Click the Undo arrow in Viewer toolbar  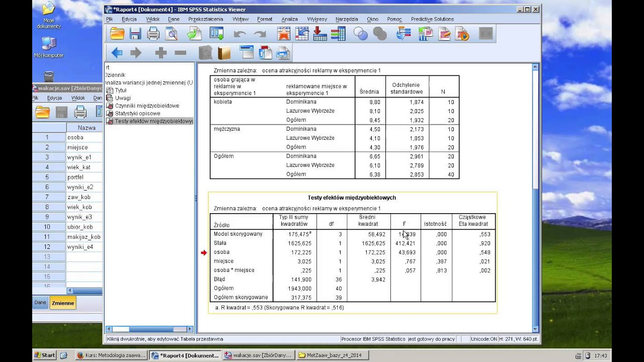coord(240,34)
